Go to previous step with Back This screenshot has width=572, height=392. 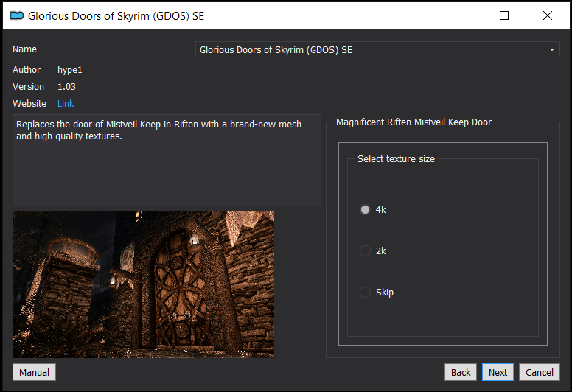coord(461,372)
